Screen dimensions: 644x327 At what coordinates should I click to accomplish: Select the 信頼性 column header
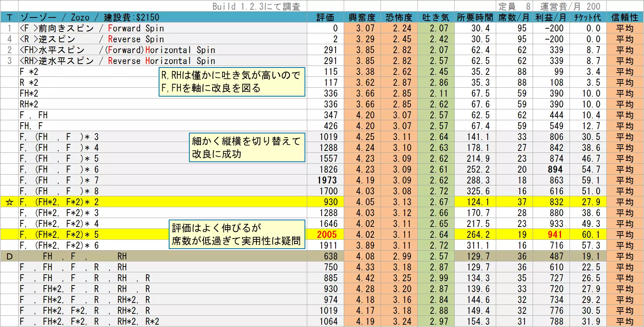625,17
